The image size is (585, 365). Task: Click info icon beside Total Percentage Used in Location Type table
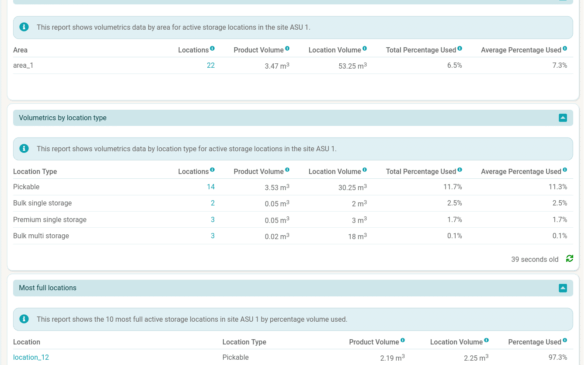point(460,169)
